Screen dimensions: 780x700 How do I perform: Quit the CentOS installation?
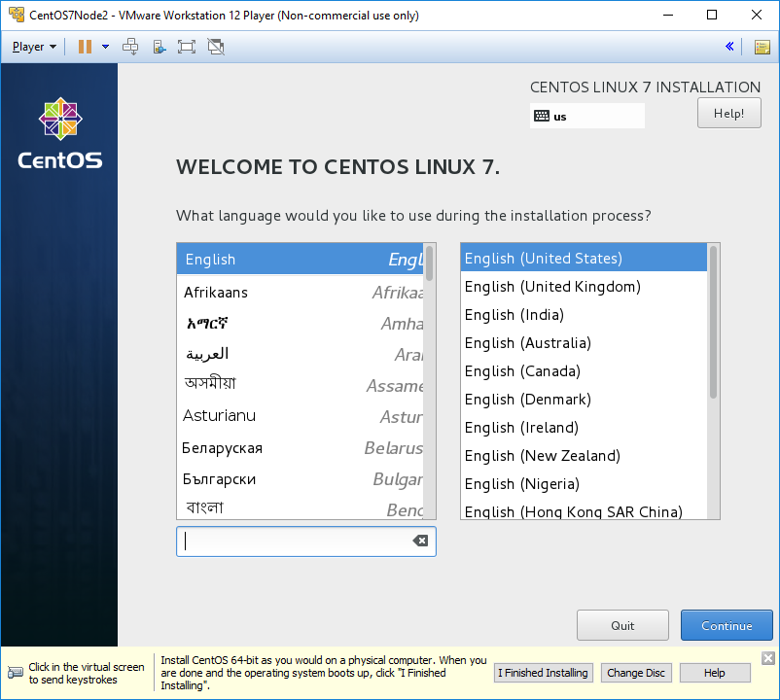coord(622,625)
